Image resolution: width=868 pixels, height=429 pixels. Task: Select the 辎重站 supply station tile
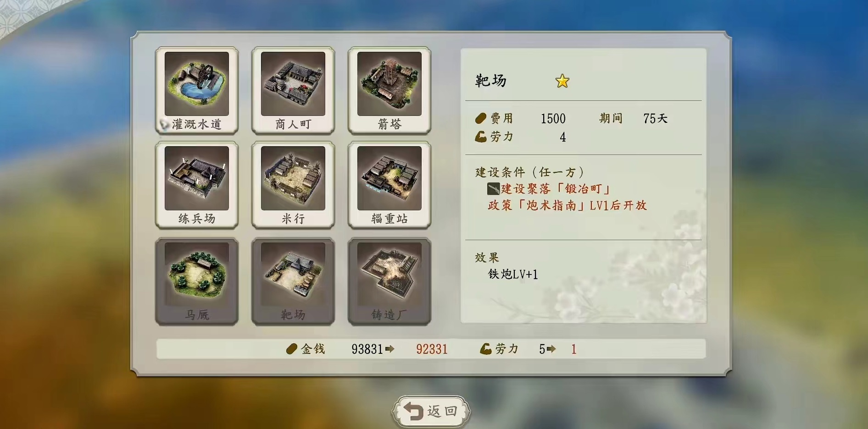point(389,185)
